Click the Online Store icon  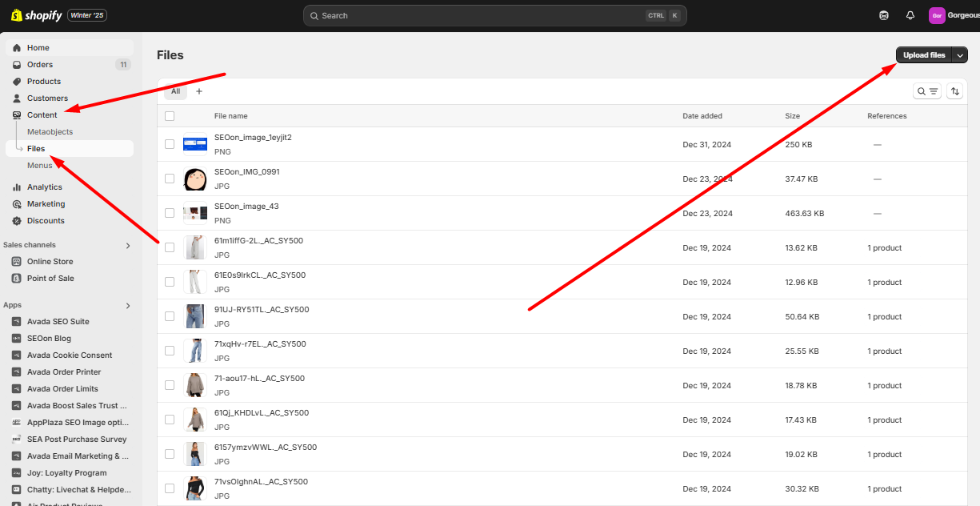17,262
